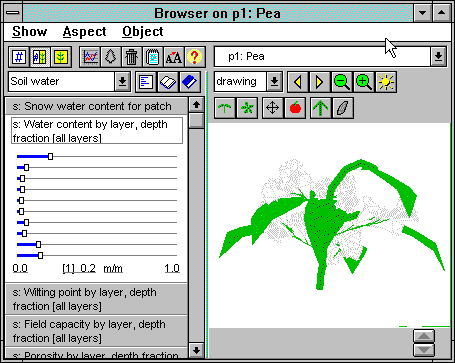Click the yellow sun icon
The image size is (455, 363).
(x=386, y=82)
